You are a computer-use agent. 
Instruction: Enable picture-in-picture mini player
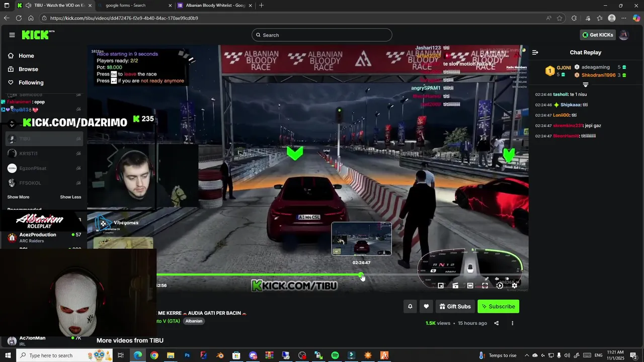(441, 286)
